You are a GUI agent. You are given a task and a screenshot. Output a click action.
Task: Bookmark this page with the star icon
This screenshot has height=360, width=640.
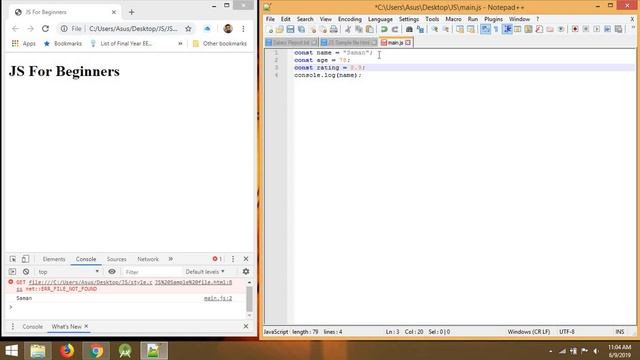pyautogui.click(x=188, y=29)
